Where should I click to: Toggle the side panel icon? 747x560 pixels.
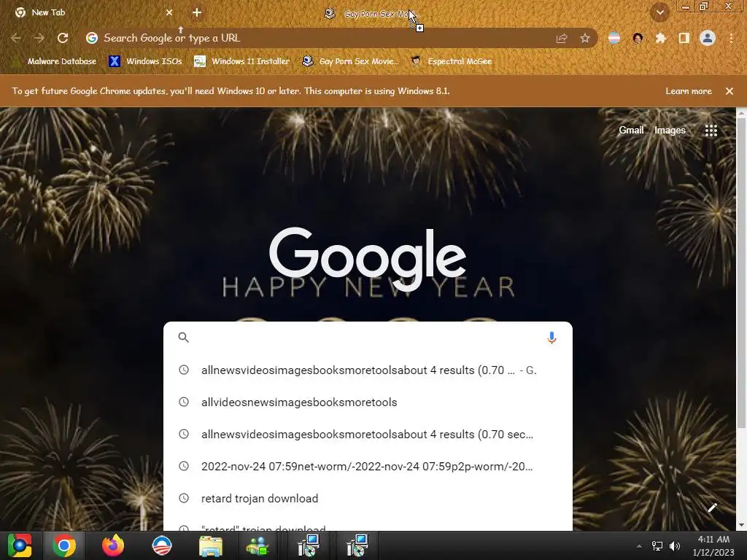click(x=684, y=38)
